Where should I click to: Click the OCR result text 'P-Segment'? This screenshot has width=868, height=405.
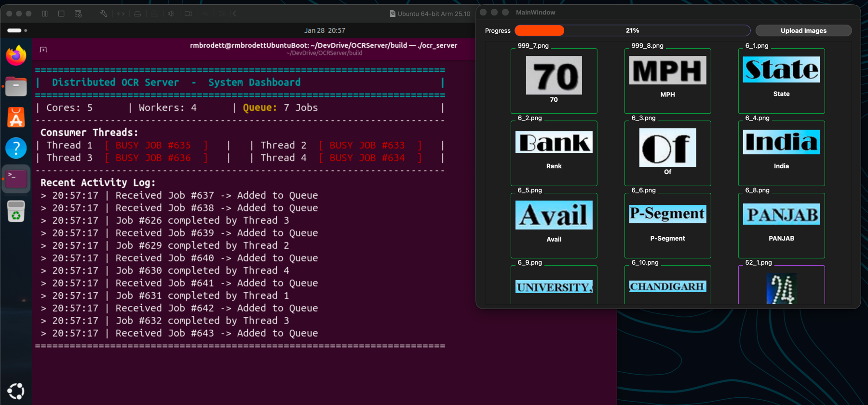click(667, 238)
